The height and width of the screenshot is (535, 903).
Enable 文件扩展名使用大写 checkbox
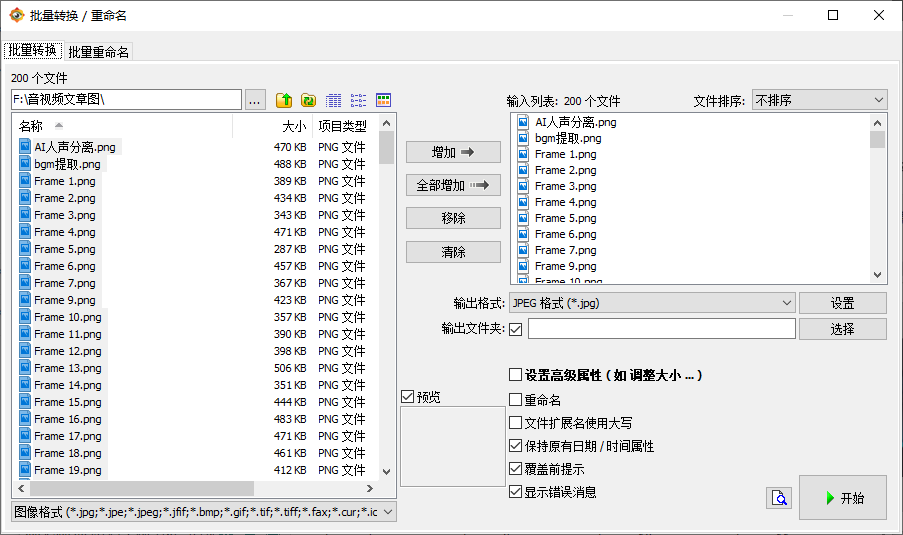(x=515, y=423)
